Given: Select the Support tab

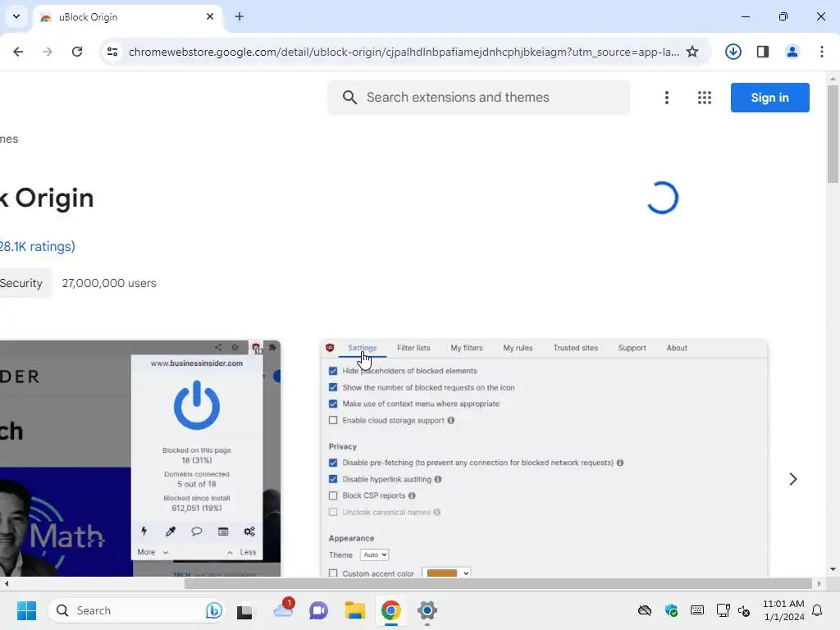Looking at the screenshot, I should click(x=632, y=348).
